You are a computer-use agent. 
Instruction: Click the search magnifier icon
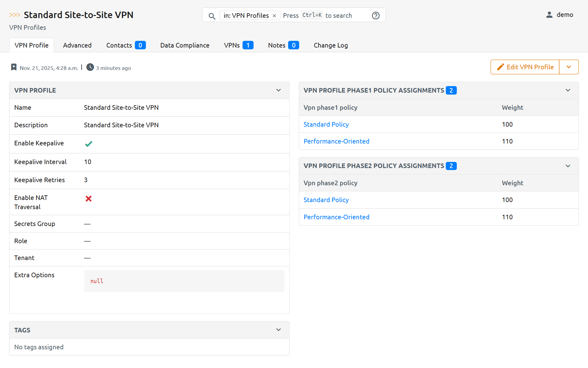click(212, 16)
